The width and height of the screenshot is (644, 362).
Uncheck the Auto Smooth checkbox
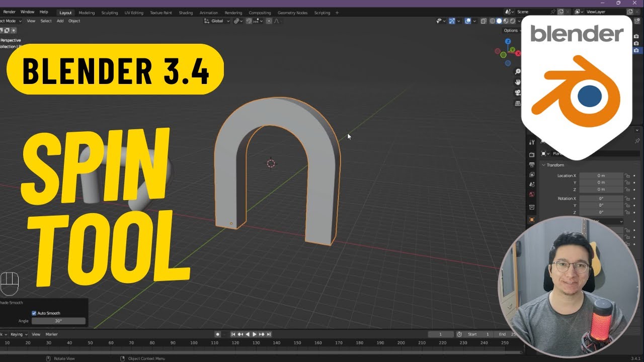point(34,313)
